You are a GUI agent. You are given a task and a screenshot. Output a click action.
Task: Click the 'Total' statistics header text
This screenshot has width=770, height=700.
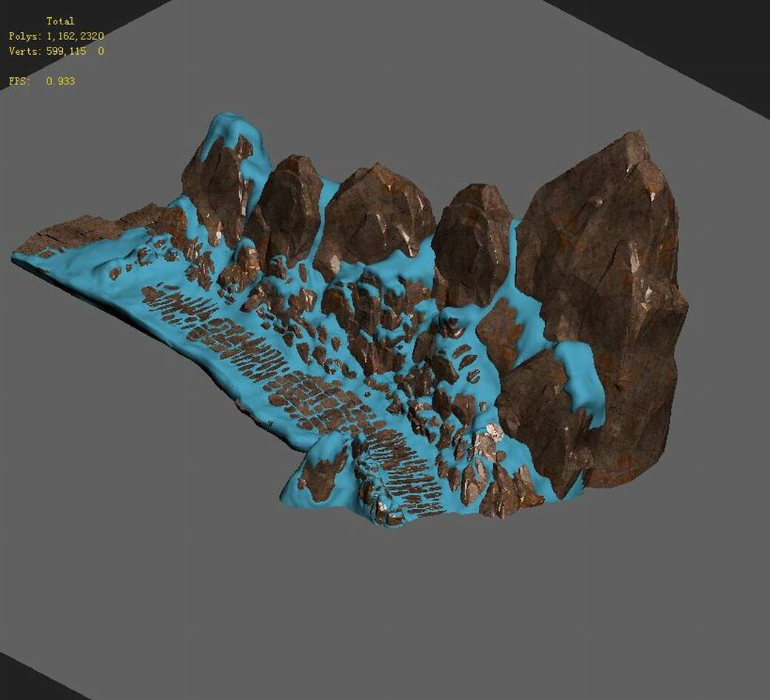tap(60, 21)
